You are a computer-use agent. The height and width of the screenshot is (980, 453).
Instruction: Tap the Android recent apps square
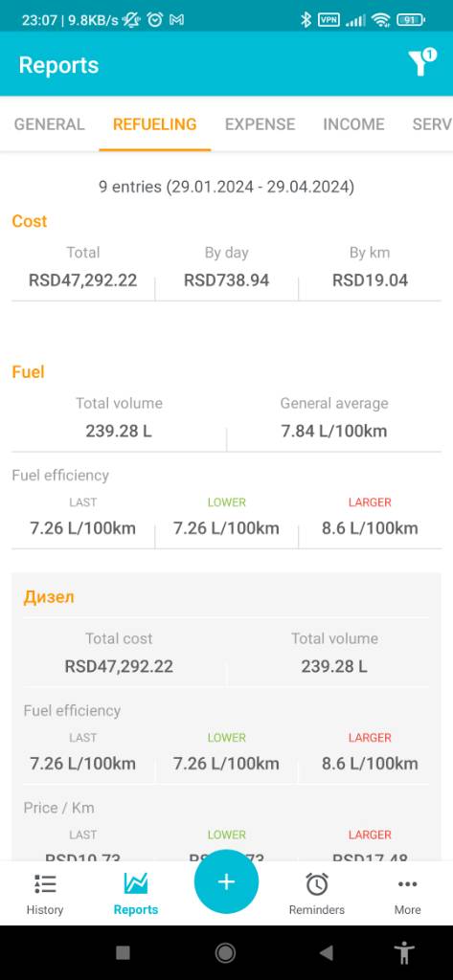[124, 952]
